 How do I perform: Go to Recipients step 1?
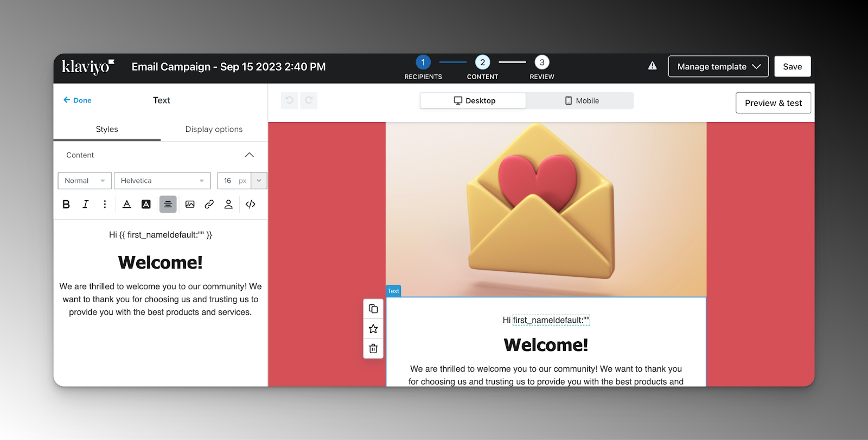[423, 62]
